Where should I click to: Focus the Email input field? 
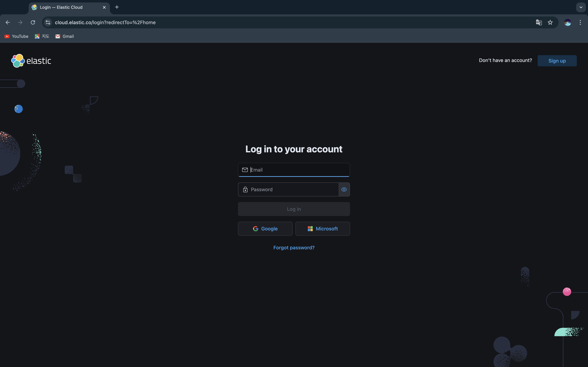point(294,170)
